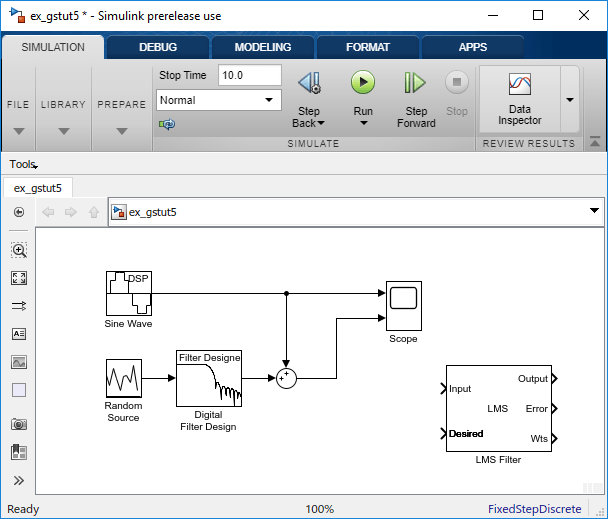
Task: Expand the PREPARE section
Action: click(x=122, y=131)
